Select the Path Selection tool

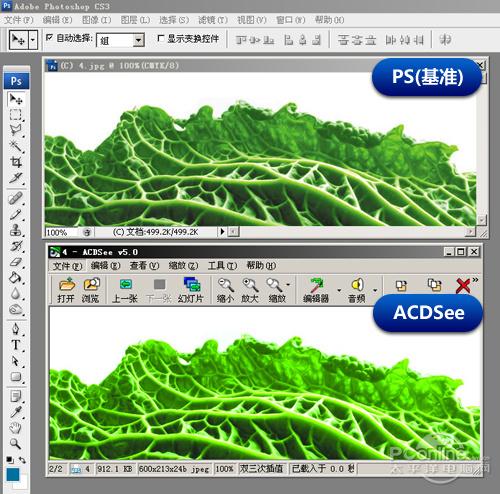coord(15,361)
